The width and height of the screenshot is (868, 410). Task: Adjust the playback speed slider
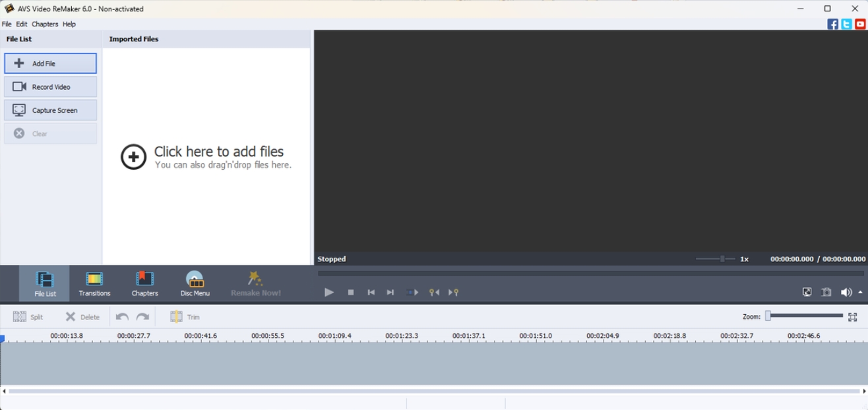pos(715,259)
